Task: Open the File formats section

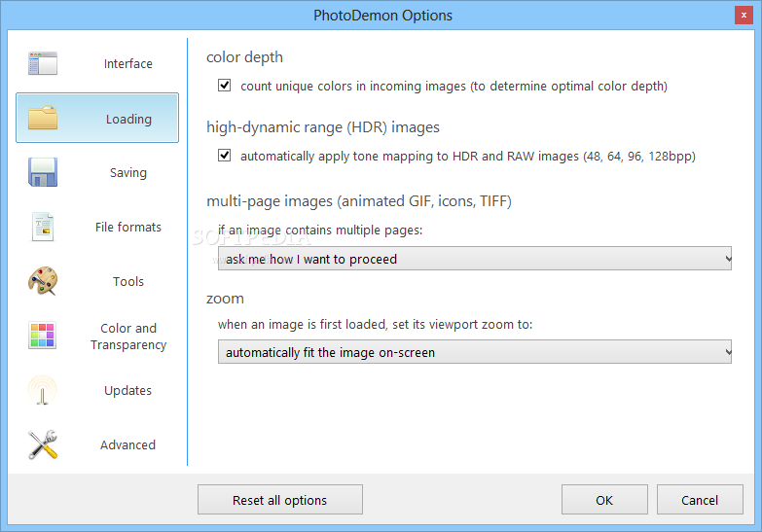Action: pos(97,227)
